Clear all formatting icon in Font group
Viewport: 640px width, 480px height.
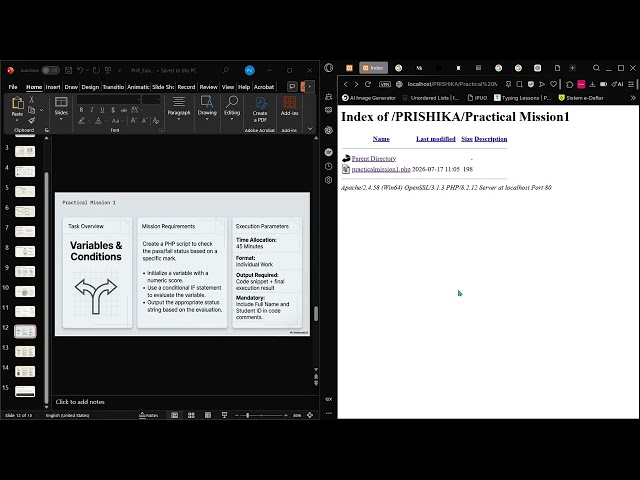point(156,121)
